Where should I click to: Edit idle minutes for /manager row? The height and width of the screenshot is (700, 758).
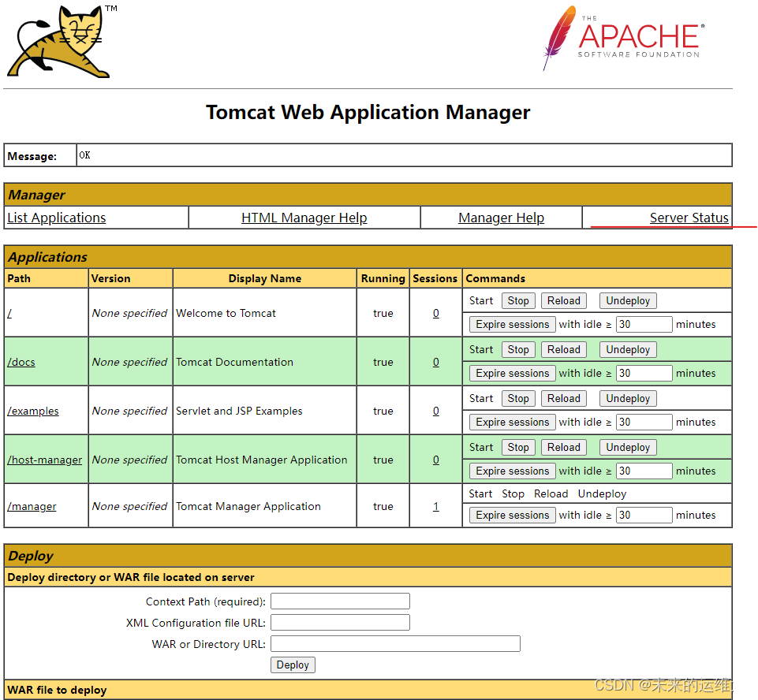click(644, 516)
